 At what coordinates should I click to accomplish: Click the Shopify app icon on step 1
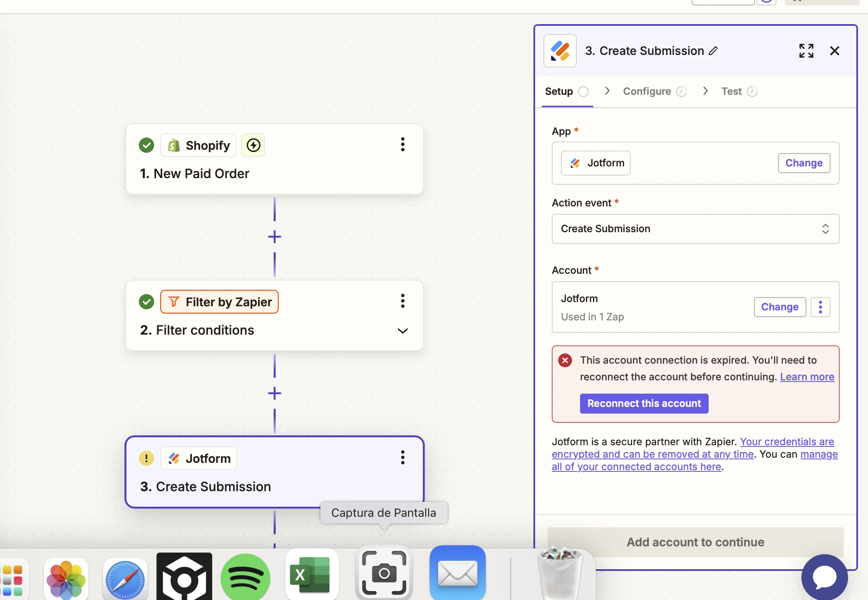[x=174, y=145]
